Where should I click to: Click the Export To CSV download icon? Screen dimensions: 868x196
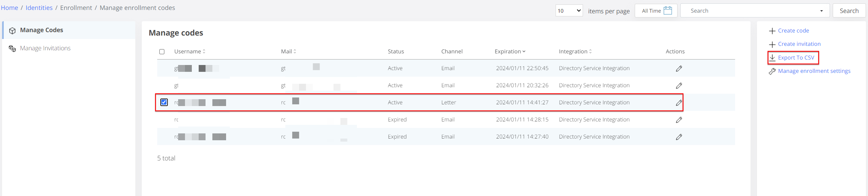[772, 57]
